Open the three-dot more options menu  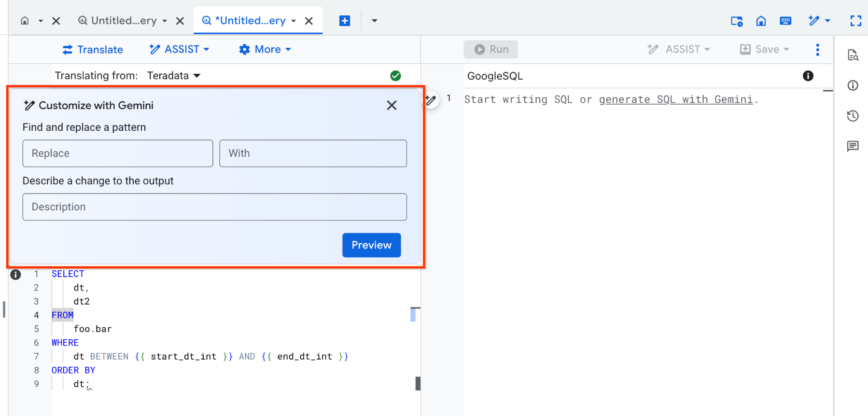click(817, 50)
